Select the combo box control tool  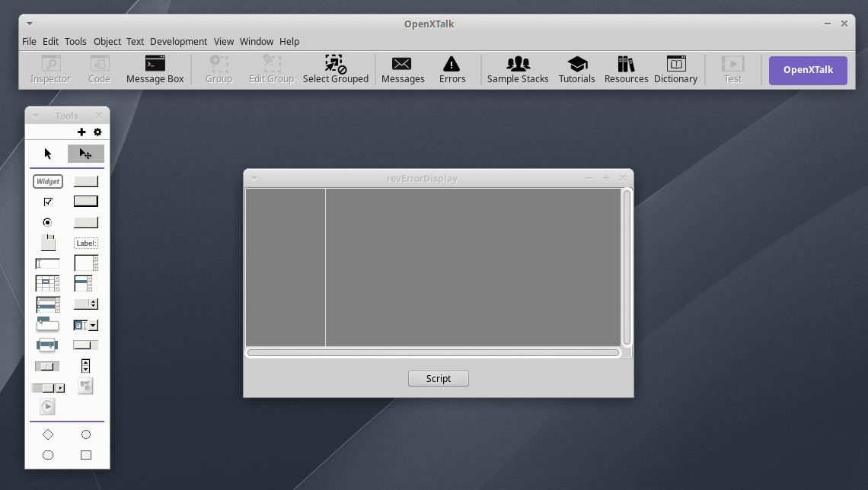86,325
